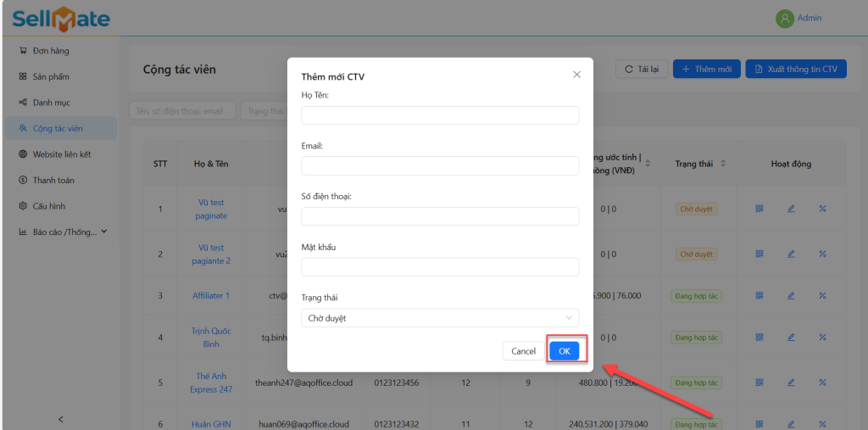Go to Sản phẩm in the sidebar
This screenshot has height=430, width=868.
pos(51,76)
